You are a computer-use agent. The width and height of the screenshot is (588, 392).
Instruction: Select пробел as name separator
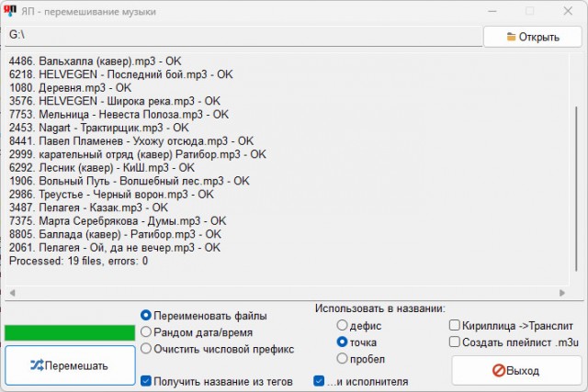[343, 358]
